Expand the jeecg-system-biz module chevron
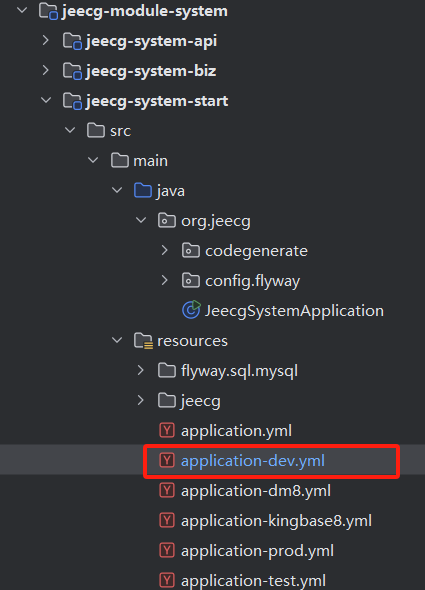This screenshot has height=590, width=425. tap(46, 70)
